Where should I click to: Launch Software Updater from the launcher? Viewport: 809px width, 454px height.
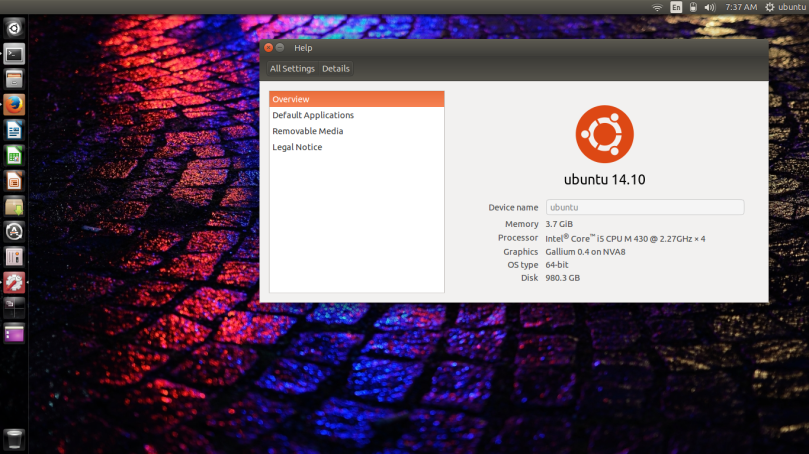(x=14, y=232)
